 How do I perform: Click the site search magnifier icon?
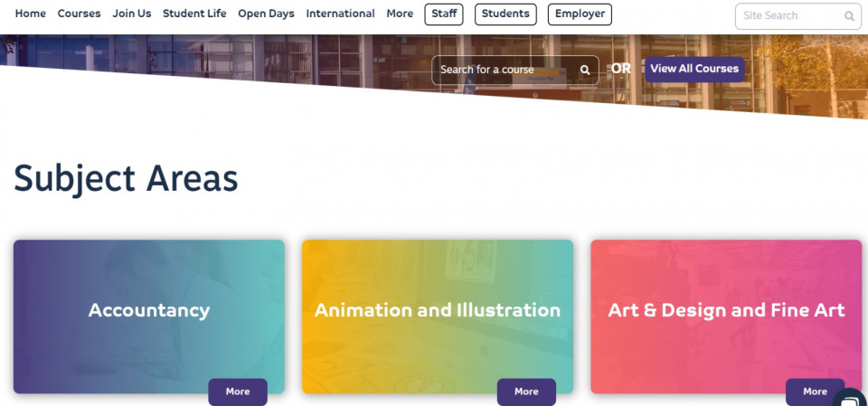(x=849, y=16)
